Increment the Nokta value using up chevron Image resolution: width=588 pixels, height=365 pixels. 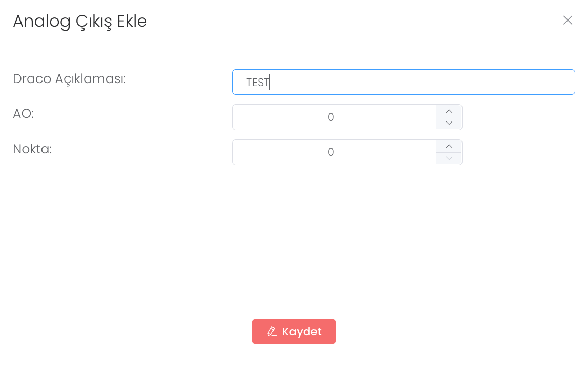tap(449, 146)
